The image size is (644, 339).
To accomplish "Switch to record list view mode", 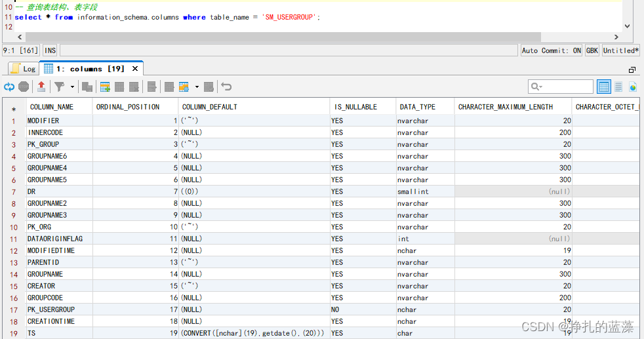I will pyautogui.click(x=618, y=87).
